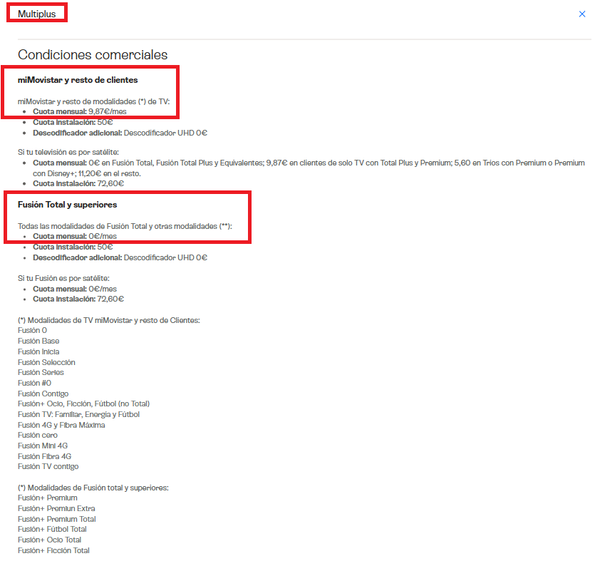Click the Cuota mensual 9,87€/mes line
The image size is (600, 564).
80,111
